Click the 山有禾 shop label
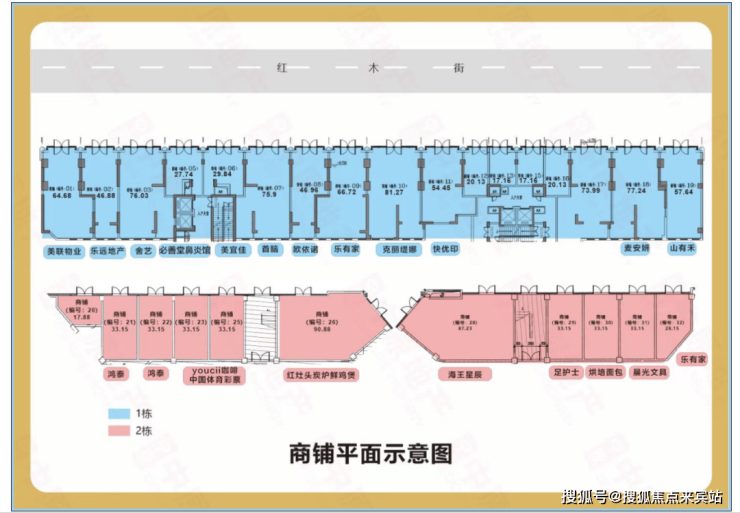This screenshot has height=513, width=740. [682, 248]
